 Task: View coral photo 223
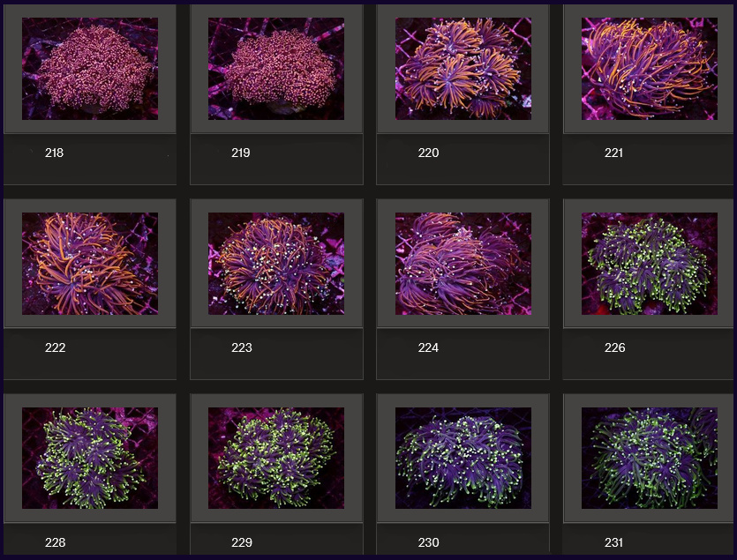tap(276, 264)
